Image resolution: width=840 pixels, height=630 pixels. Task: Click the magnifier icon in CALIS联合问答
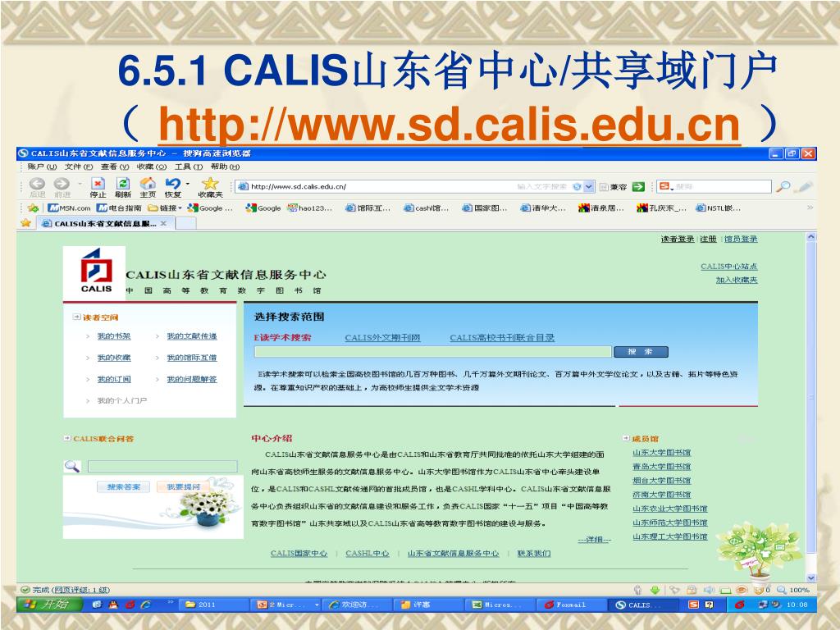[72, 466]
